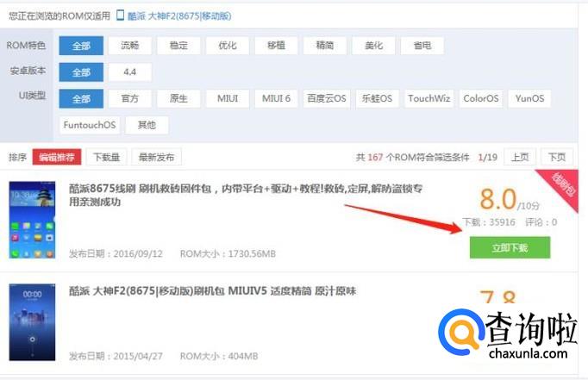Screen dimensions: 588x380
Task: Choose the MIUI 6 UI type filter
Action: coord(276,99)
